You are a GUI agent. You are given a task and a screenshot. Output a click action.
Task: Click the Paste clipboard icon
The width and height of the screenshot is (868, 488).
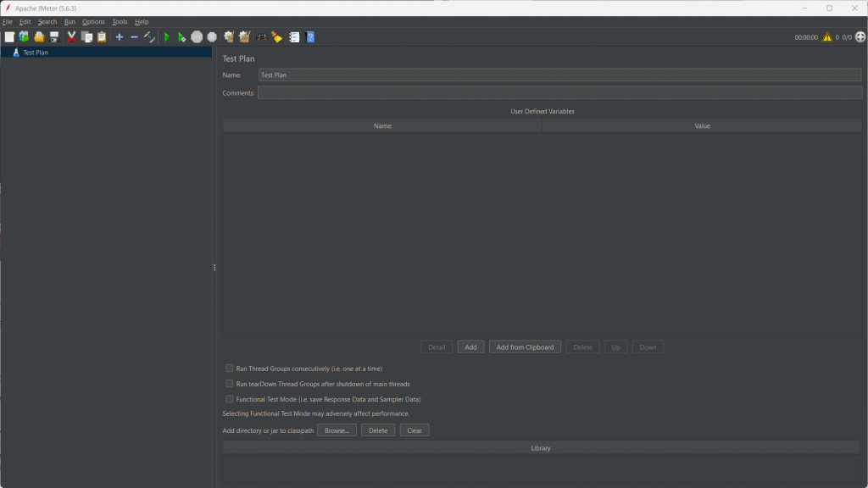coord(102,37)
